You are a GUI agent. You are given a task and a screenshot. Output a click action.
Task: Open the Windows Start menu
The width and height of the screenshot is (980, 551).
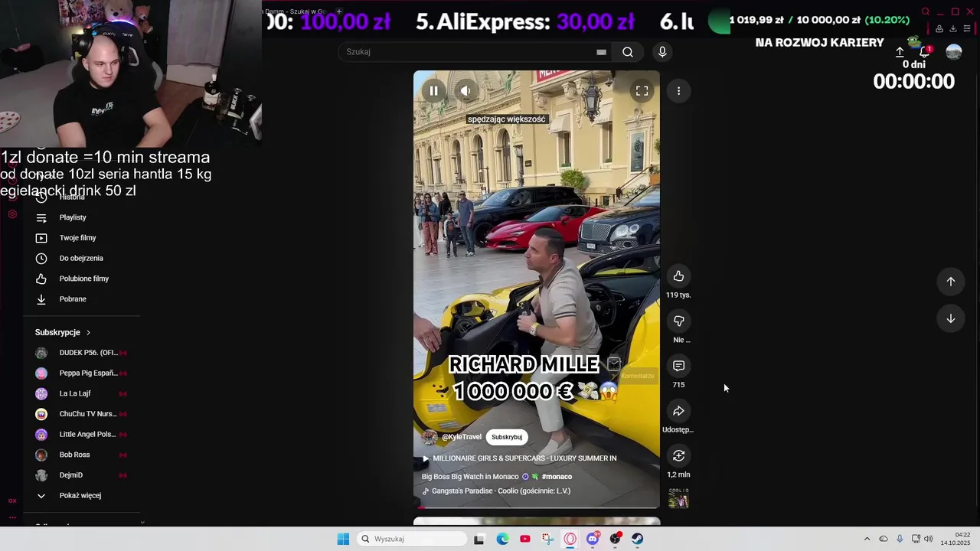coord(343,539)
